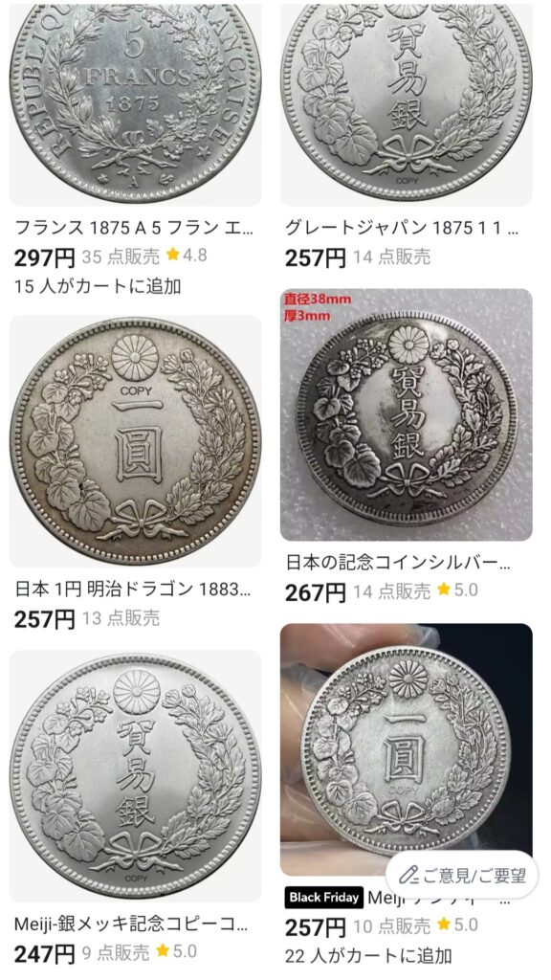
Task: Tap the 日本の記念コインシルバー listing title
Action: tap(398, 563)
